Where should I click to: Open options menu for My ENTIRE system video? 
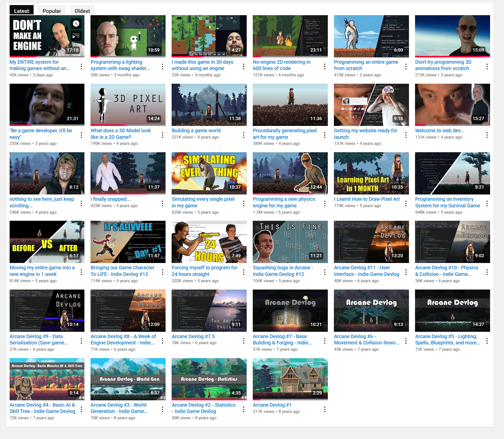pos(81,67)
